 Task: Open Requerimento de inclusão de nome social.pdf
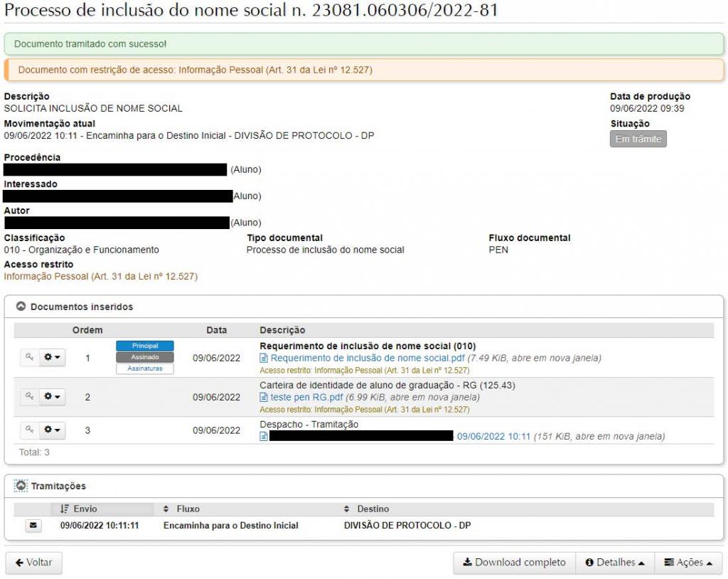point(367,358)
